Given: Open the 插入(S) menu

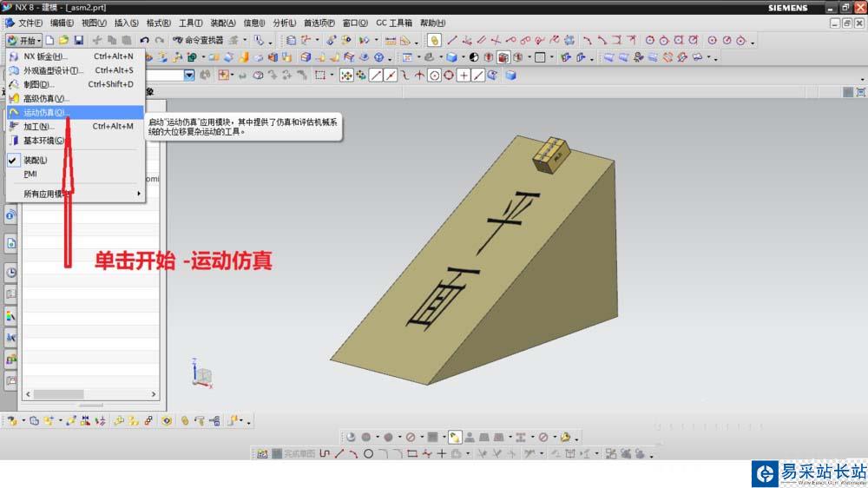Looking at the screenshot, I should tap(126, 23).
